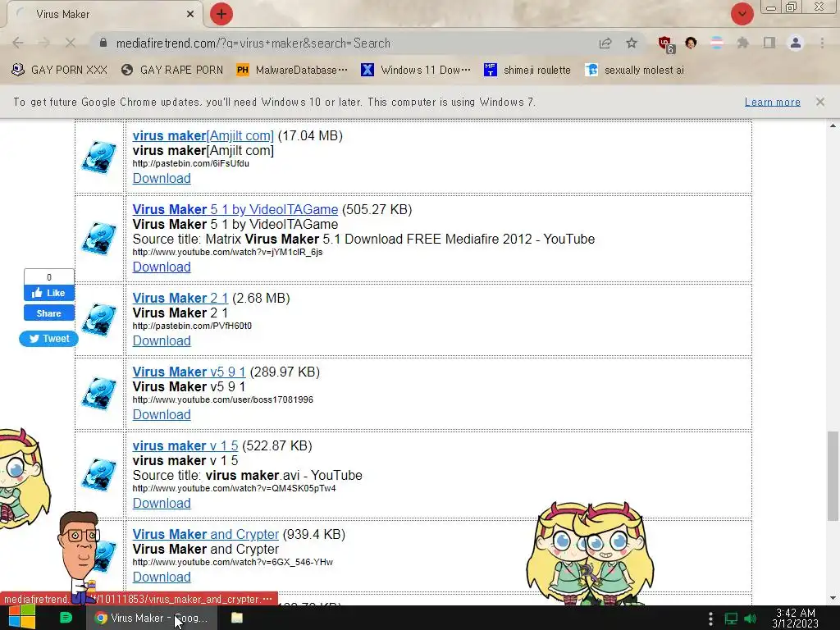Open the Extensions puzzle piece menu
The width and height of the screenshot is (840, 630).
[742, 43]
